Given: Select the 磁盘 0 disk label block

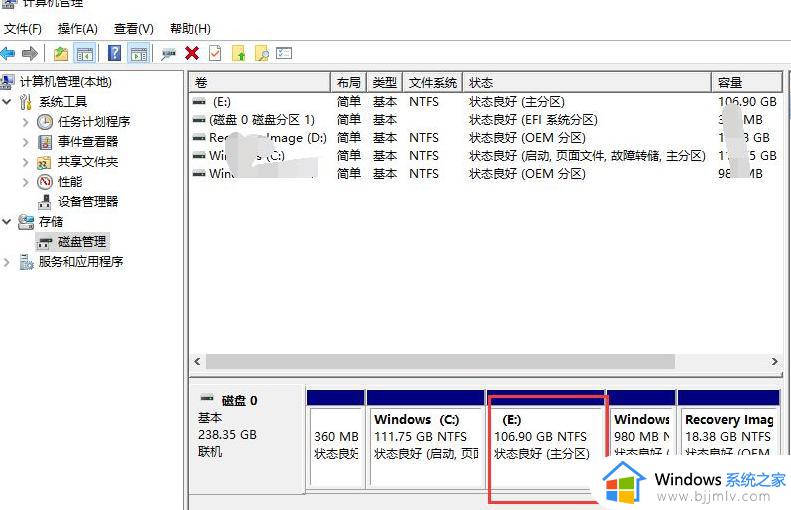Looking at the screenshot, I should (x=247, y=440).
